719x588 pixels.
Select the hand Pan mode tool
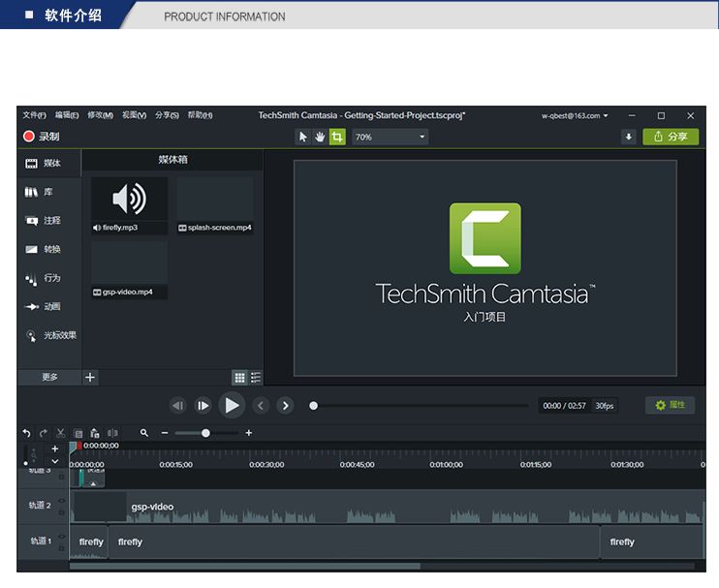320,137
